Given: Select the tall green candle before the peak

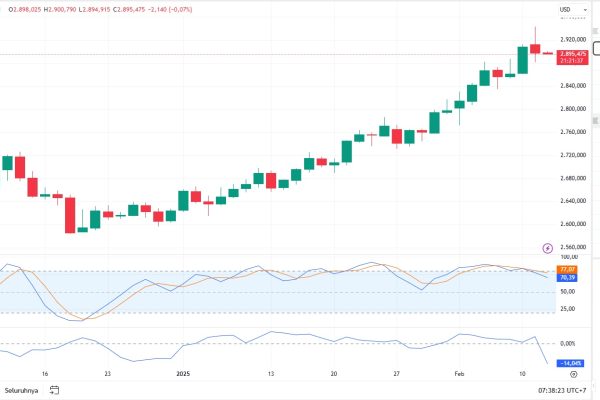Looking at the screenshot, I should pos(522,59).
